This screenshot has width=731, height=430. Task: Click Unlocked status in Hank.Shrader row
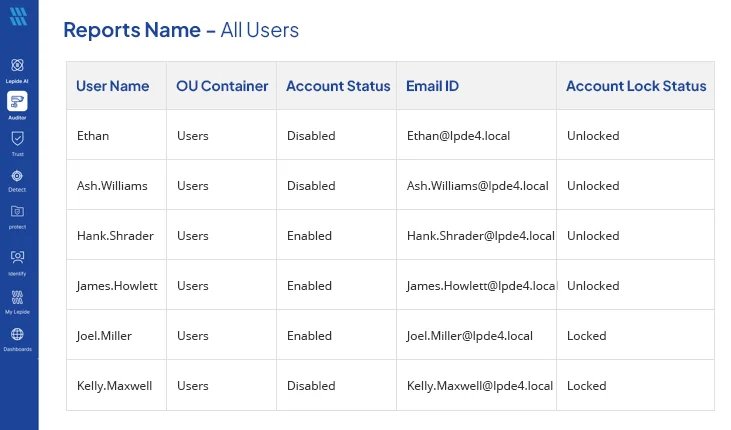593,236
